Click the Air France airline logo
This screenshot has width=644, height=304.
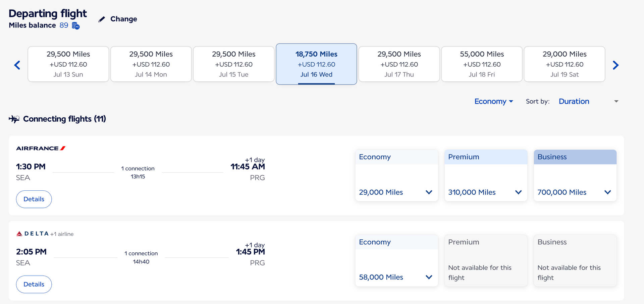40,148
